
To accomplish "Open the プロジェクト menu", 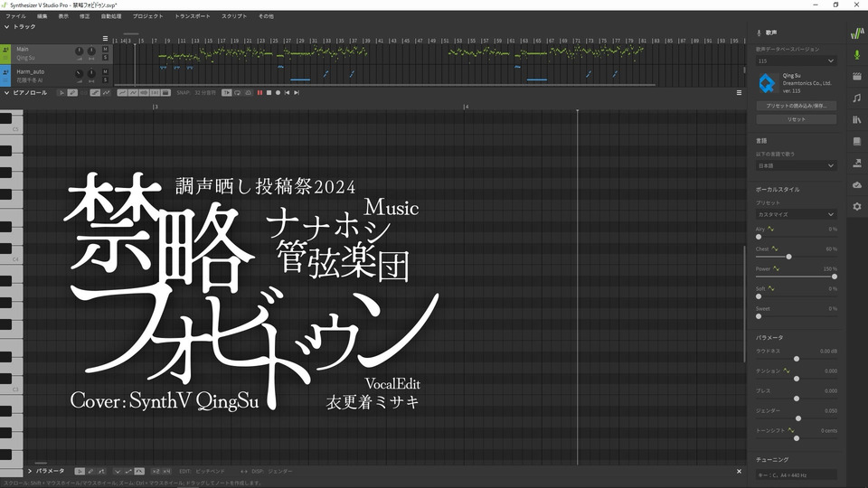I will (147, 16).
